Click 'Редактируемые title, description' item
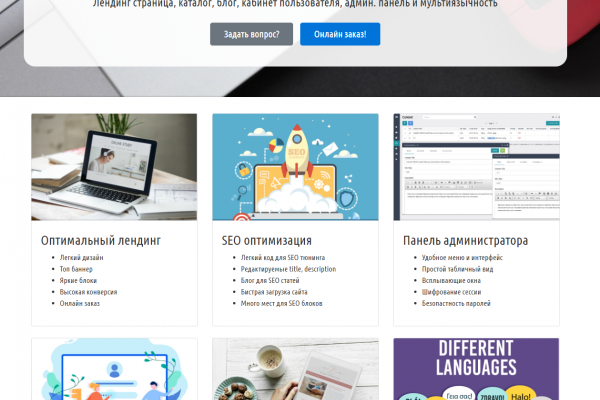Viewport: 600px width, 400px height. 288,269
